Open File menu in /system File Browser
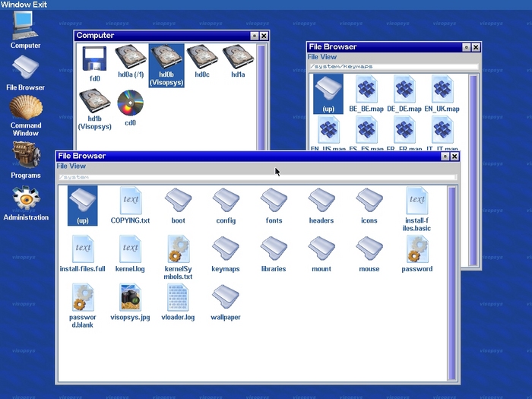Screen dimensions: 532x399 tap(62, 166)
